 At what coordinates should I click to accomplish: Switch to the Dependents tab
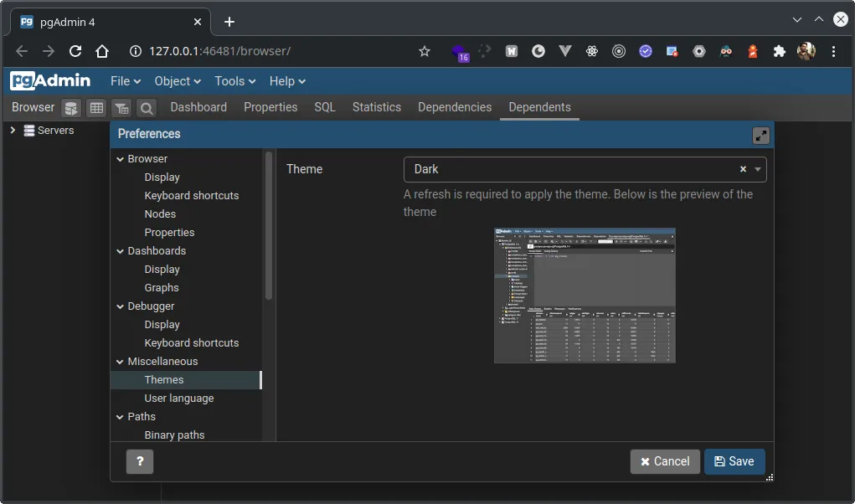(539, 107)
